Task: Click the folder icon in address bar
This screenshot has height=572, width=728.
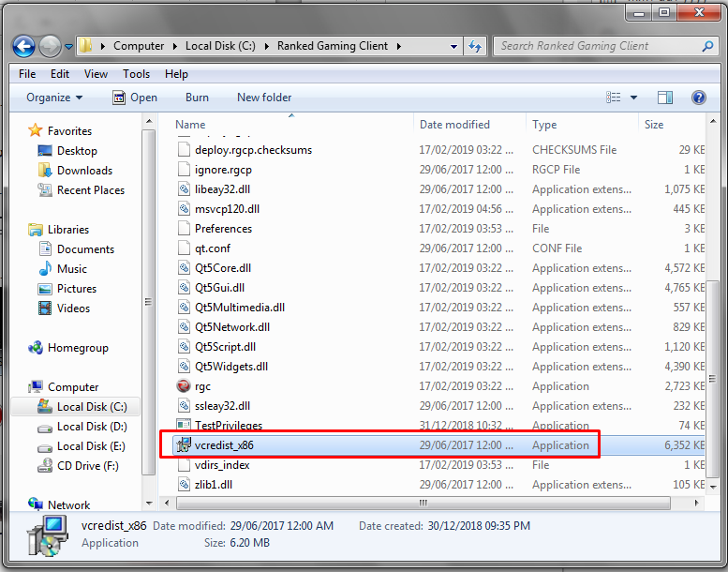Action: click(x=86, y=46)
